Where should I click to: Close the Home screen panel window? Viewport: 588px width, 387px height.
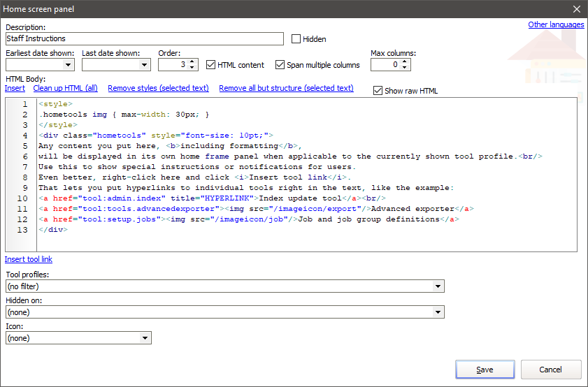point(577,9)
